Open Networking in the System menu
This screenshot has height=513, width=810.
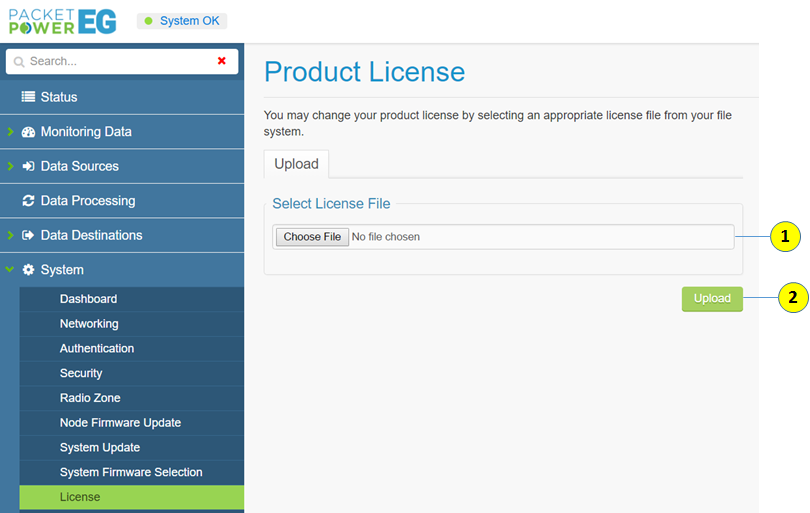tap(89, 324)
